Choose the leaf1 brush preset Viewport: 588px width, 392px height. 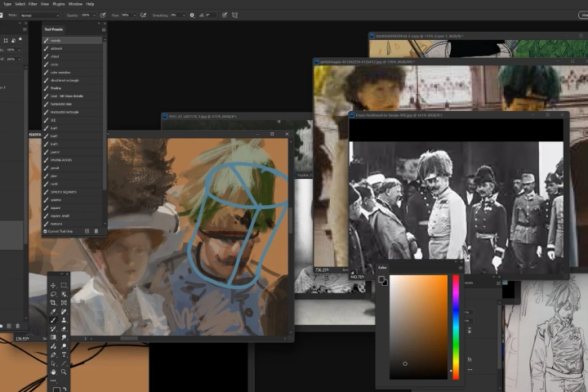click(x=72, y=128)
